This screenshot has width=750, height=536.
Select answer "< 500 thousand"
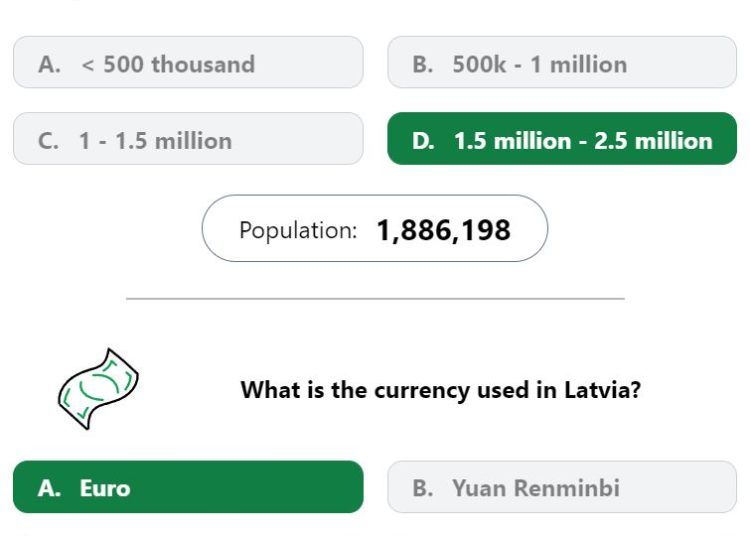point(188,62)
